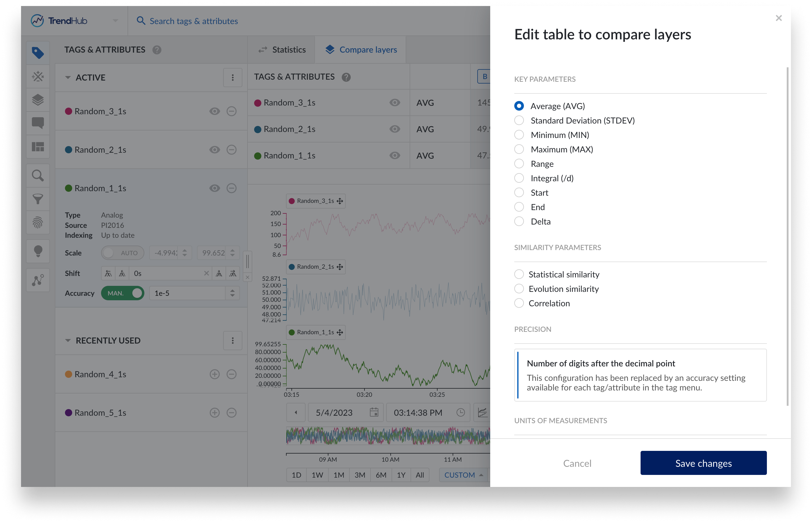Collapse the RECENTLY USED section
This screenshot has width=812, height=523.
68,341
